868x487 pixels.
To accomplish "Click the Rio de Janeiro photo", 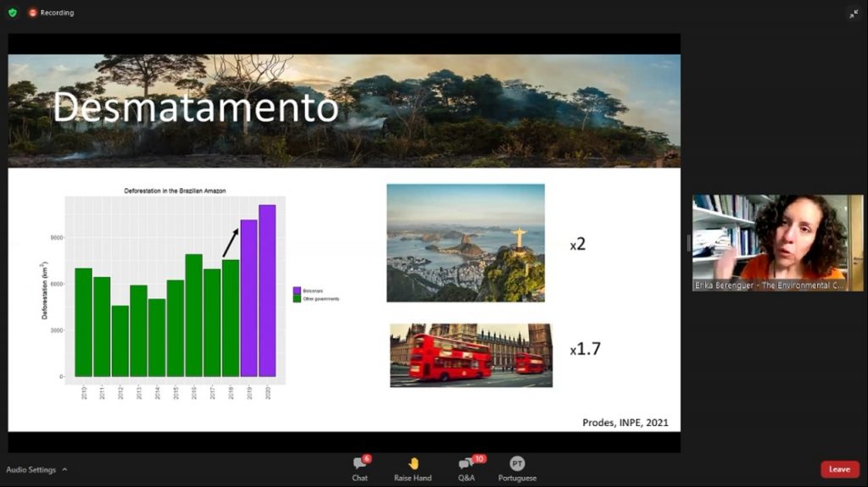I will [x=465, y=243].
